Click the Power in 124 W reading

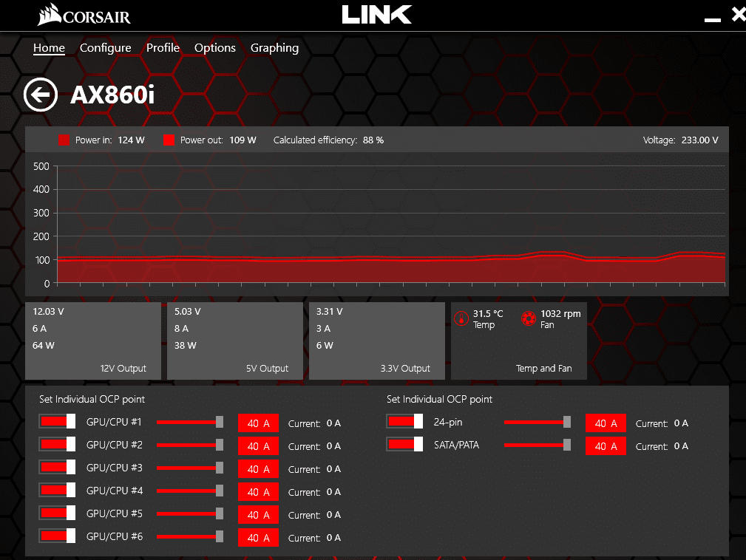click(132, 140)
